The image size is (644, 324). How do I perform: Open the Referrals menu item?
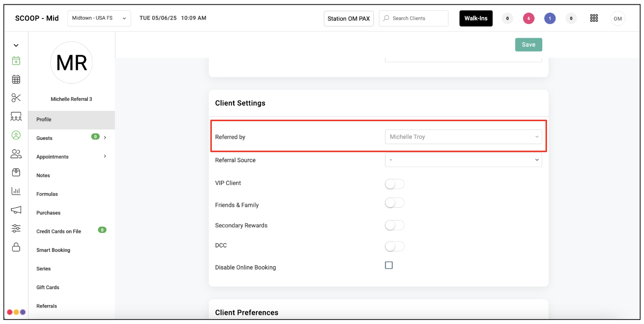pos(47,306)
